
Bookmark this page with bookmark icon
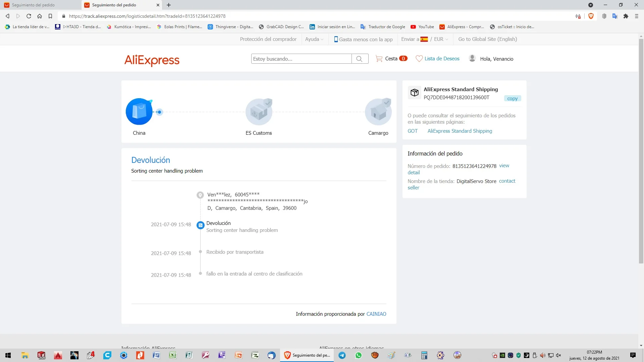tap(50, 16)
